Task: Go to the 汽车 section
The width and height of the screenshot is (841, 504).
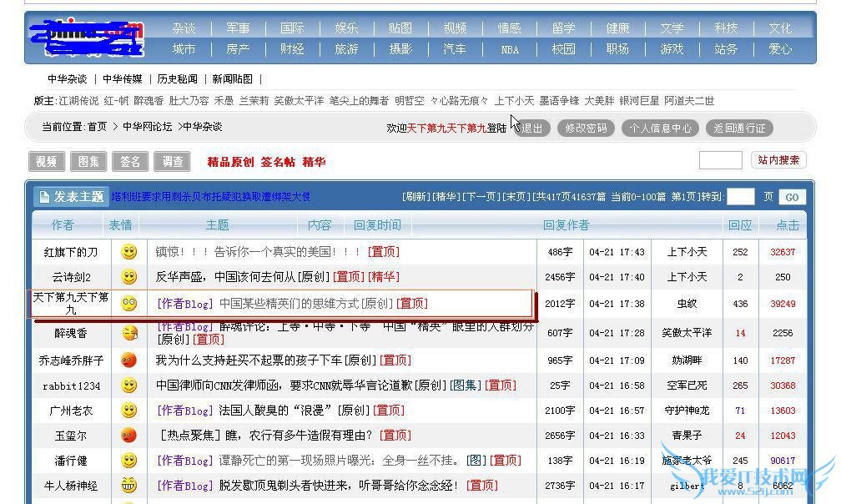Action: tap(455, 49)
